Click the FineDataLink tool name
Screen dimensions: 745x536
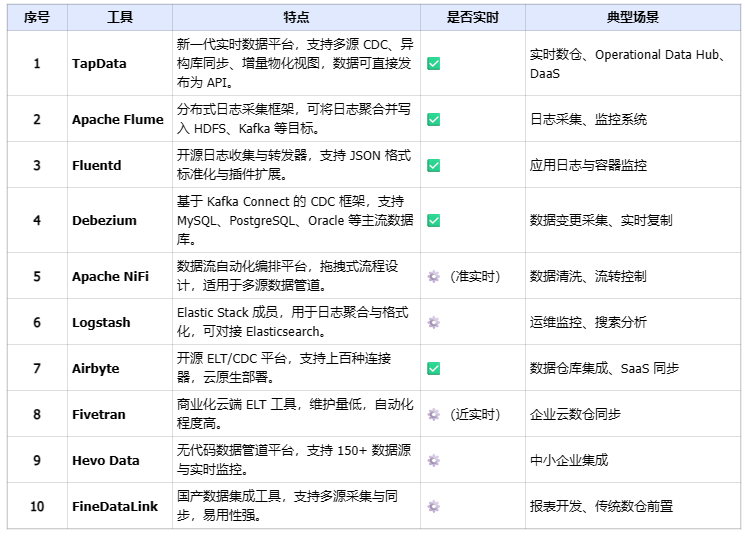tap(115, 506)
